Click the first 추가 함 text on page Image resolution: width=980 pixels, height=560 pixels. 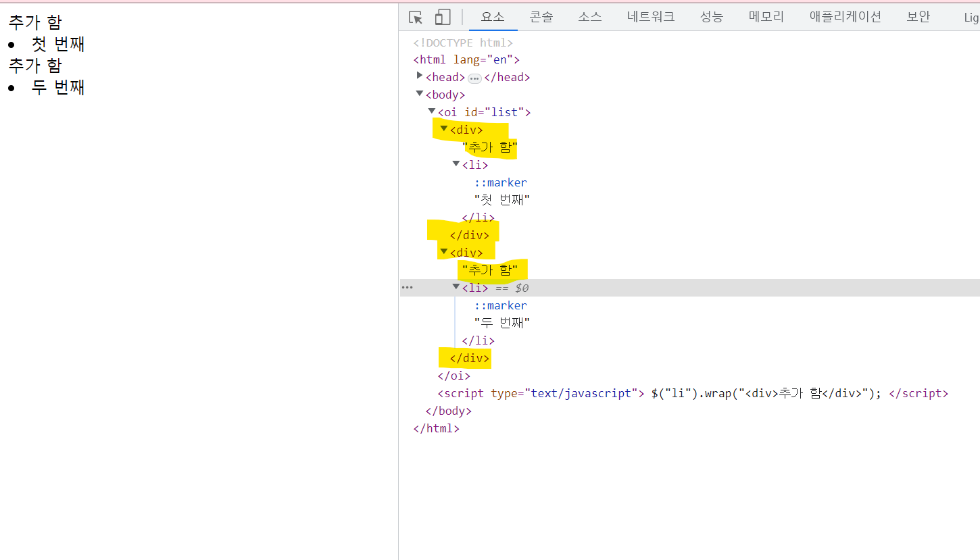click(35, 22)
